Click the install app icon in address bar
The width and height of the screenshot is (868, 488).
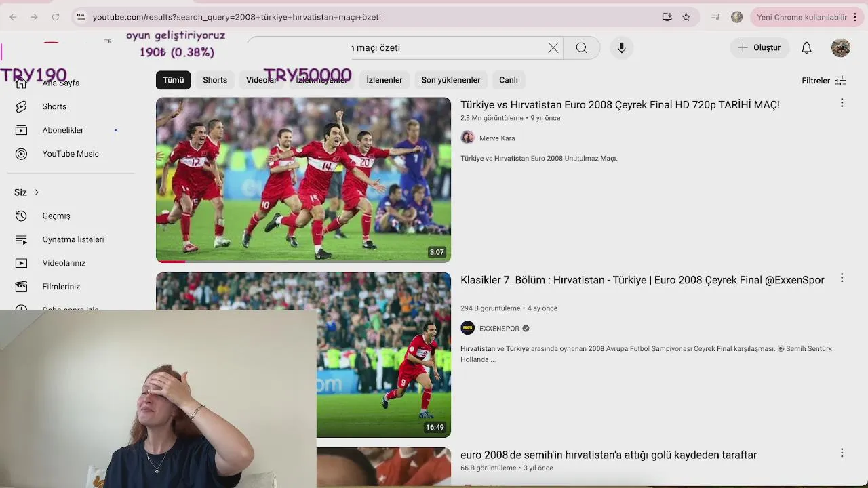click(x=667, y=17)
